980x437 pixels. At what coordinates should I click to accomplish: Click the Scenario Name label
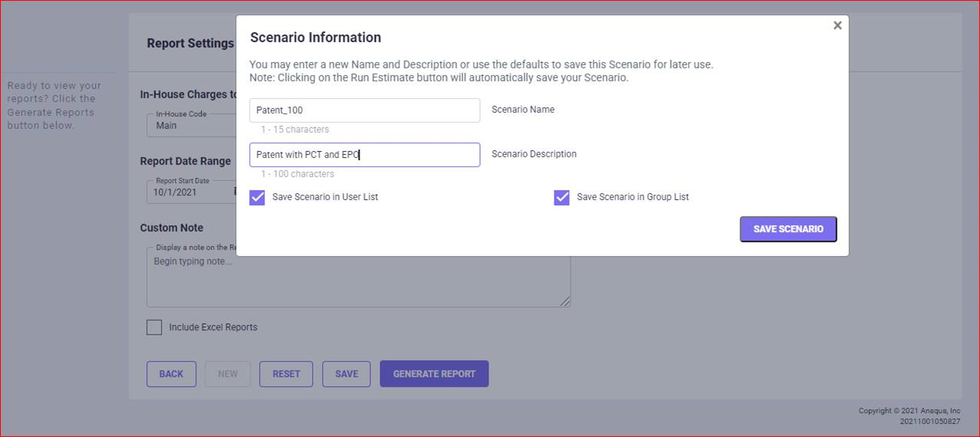click(523, 110)
